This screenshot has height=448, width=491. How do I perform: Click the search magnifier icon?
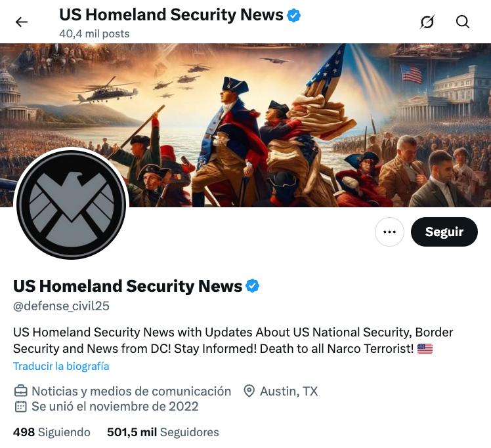click(463, 22)
